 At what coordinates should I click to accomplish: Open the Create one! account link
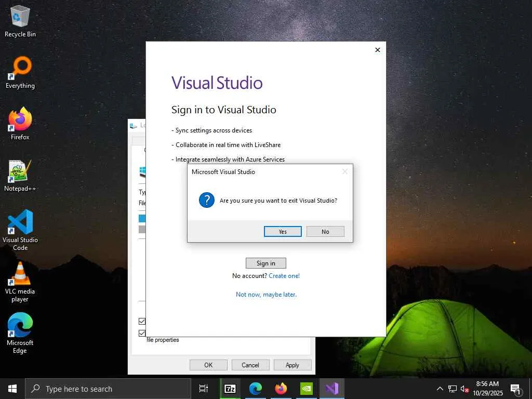tap(284, 276)
